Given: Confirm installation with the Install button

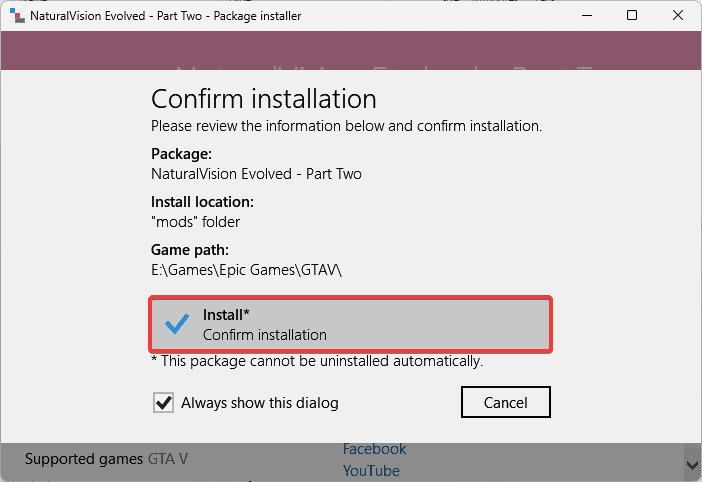Looking at the screenshot, I should [x=350, y=324].
